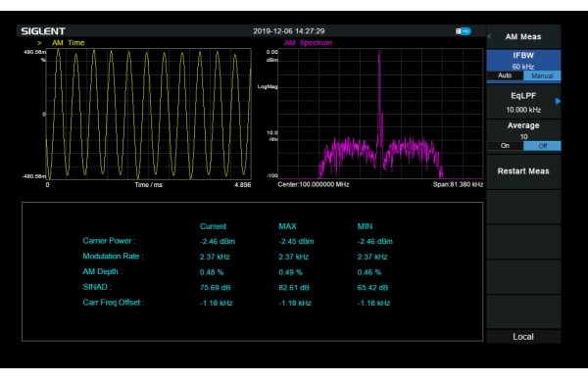Click the Carrier Power row label
This screenshot has height=382, width=588.
109,241
